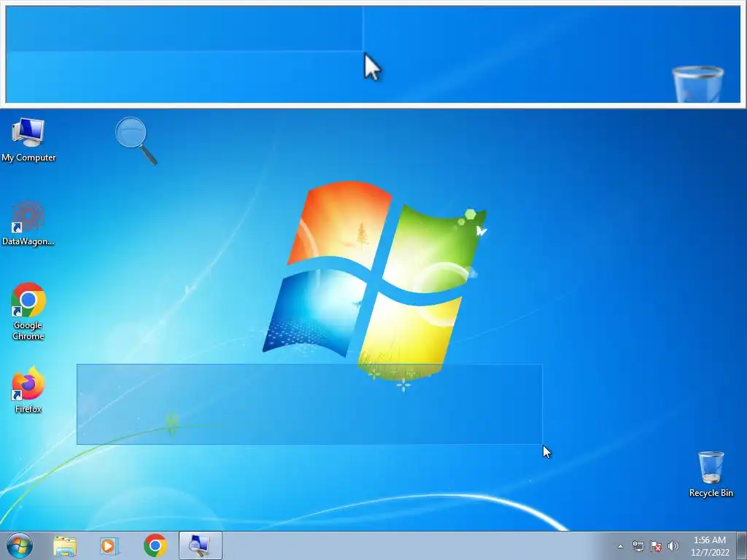Image resolution: width=747 pixels, height=560 pixels.
Task: Open the Action Center flag icon
Action: pos(656,546)
